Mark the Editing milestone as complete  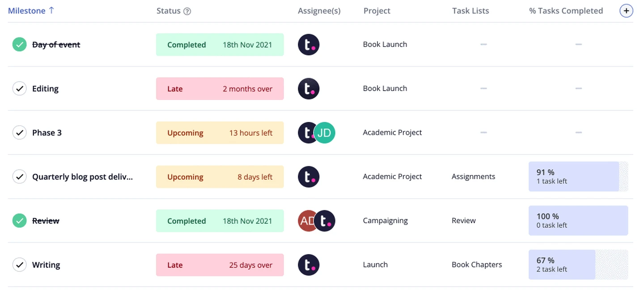point(19,88)
